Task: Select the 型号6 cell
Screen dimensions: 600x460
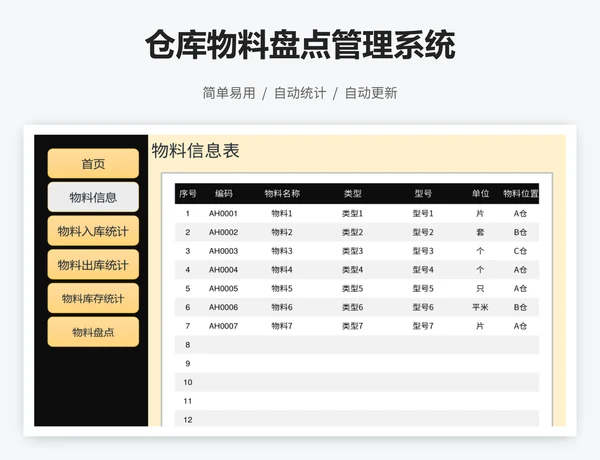Action: pyautogui.click(x=423, y=307)
